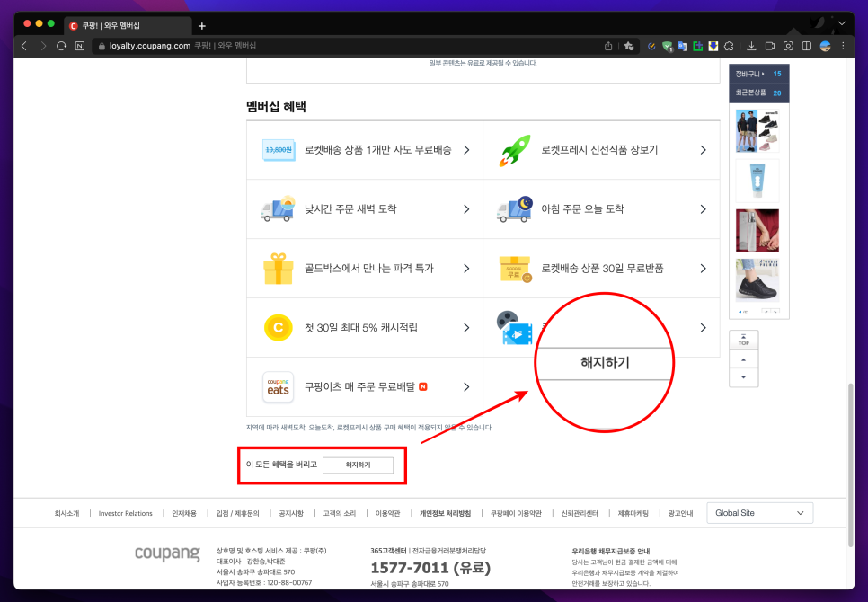This screenshot has width=868, height=602.
Task: Open the extensions puzzle-piece menu
Action: pos(729,47)
